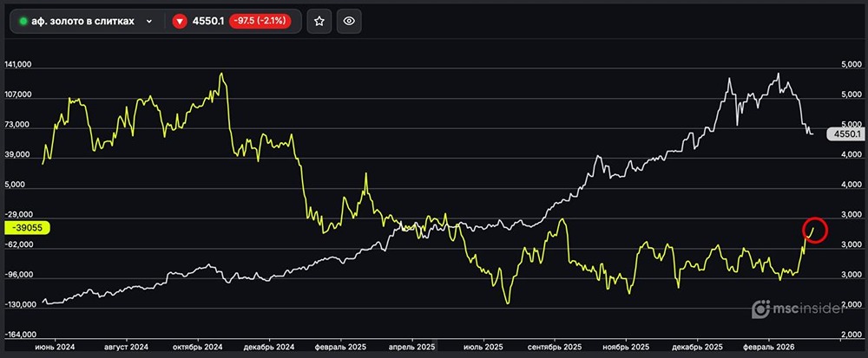Image resolution: width=868 pixels, height=358 pixels.
Task: Click the 4550.1 price tag on the axis
Action: point(845,133)
